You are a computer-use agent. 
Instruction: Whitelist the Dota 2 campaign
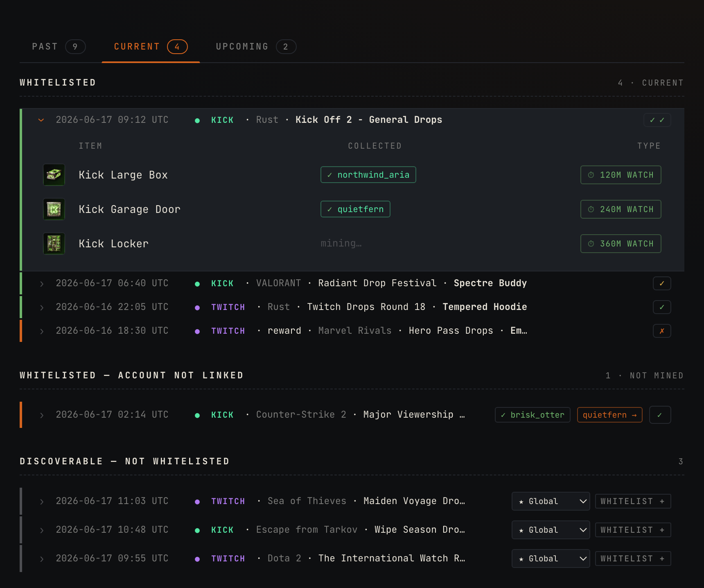coord(633,559)
